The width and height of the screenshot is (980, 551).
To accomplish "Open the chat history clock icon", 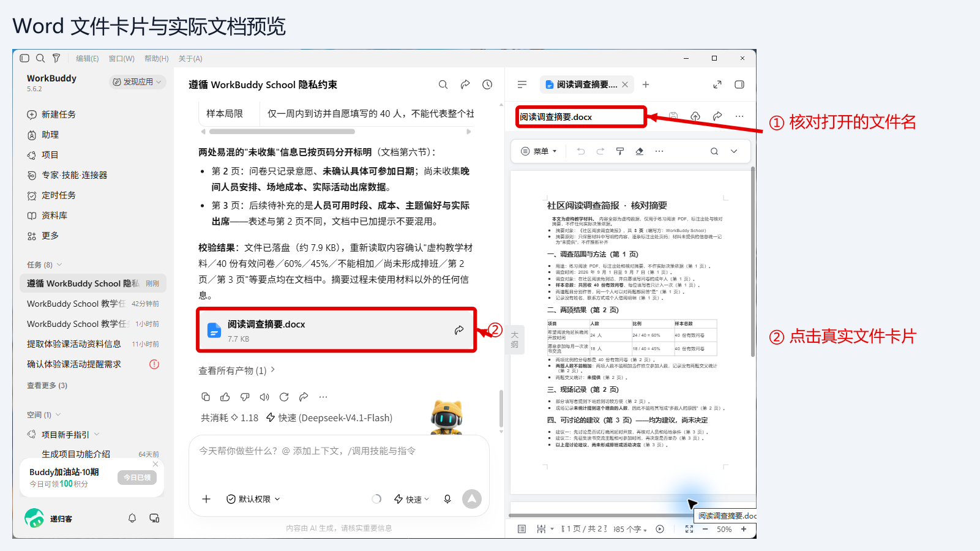I will click(487, 84).
